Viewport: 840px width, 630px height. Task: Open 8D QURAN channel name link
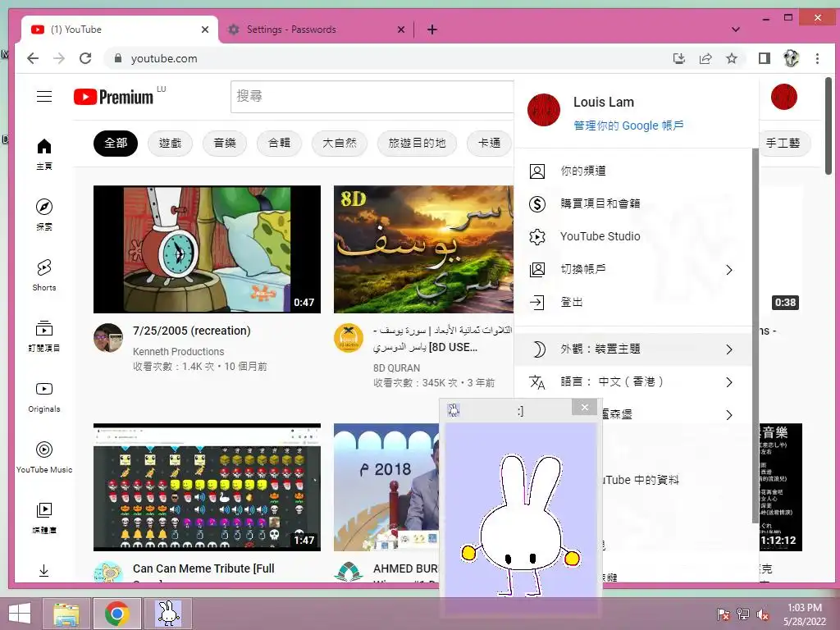click(x=396, y=368)
